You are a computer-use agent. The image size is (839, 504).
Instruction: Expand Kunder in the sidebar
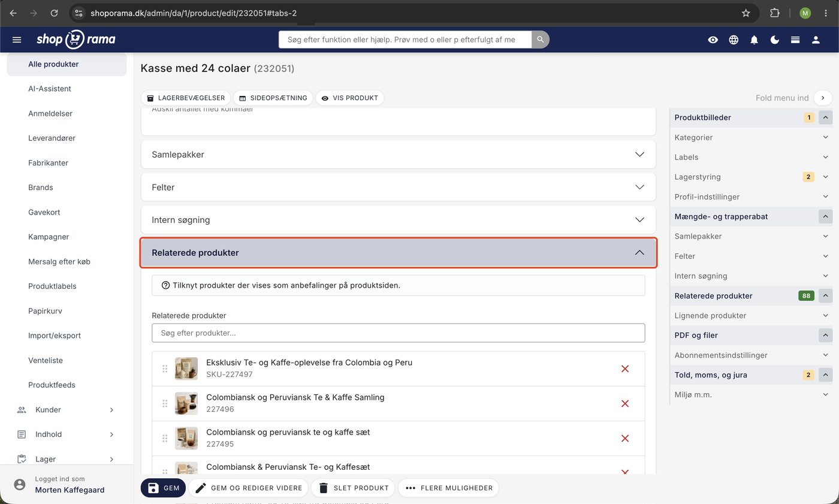coord(66,410)
